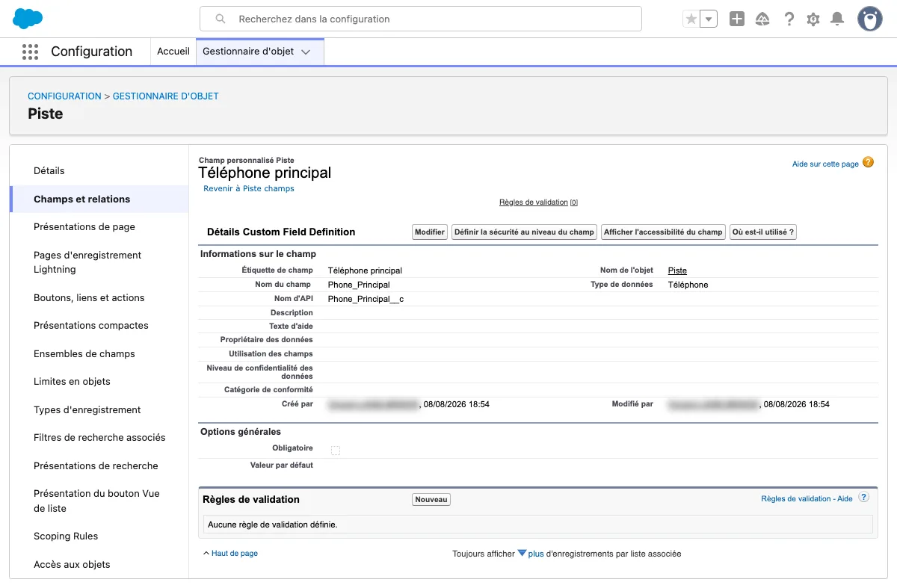Open Présentations compactes in sidebar

pos(91,326)
